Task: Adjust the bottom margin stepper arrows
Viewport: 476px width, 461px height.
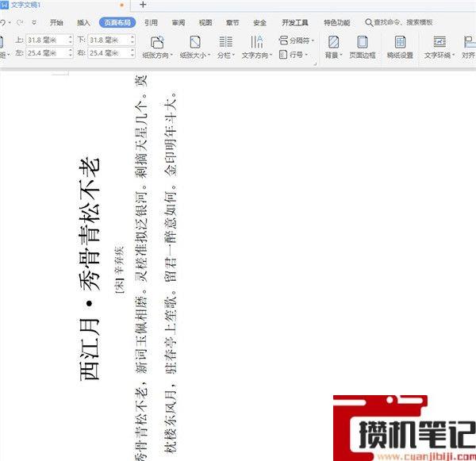Action: pyautogui.click(x=132, y=40)
